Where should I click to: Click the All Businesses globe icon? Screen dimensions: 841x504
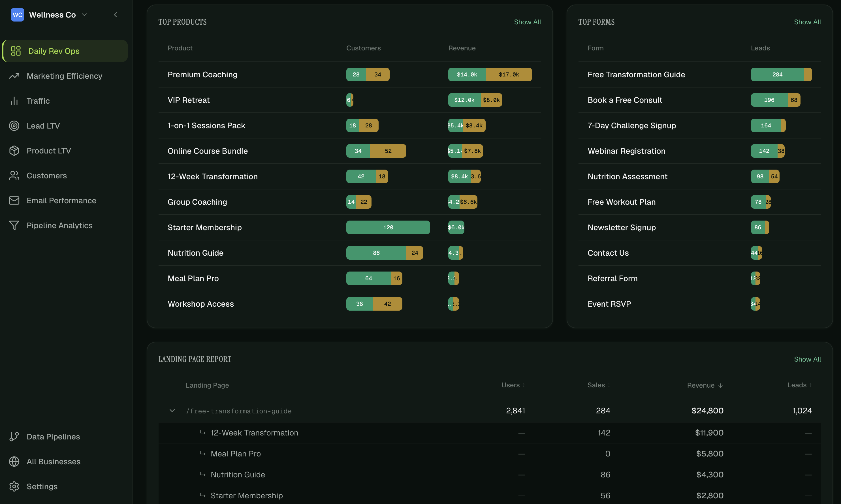click(x=14, y=462)
